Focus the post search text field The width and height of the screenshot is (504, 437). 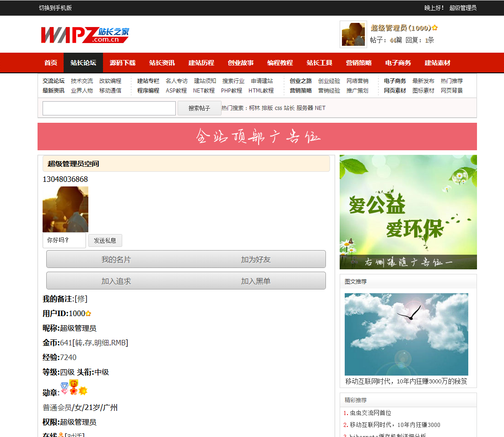[109, 108]
